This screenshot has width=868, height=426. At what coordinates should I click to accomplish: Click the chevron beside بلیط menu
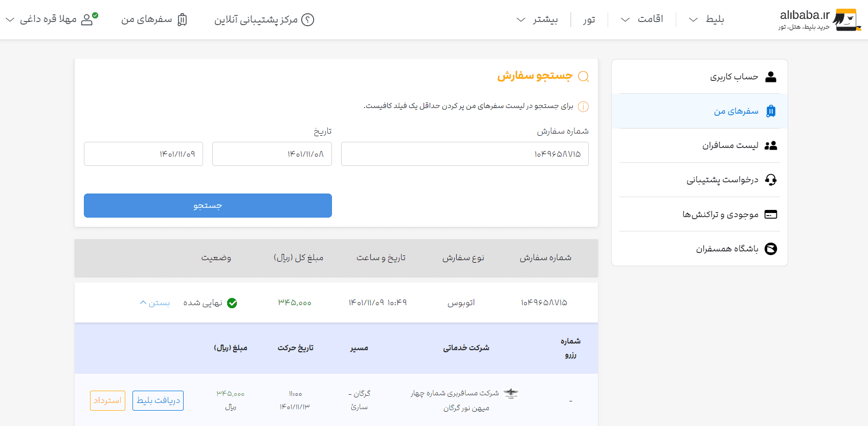click(693, 19)
